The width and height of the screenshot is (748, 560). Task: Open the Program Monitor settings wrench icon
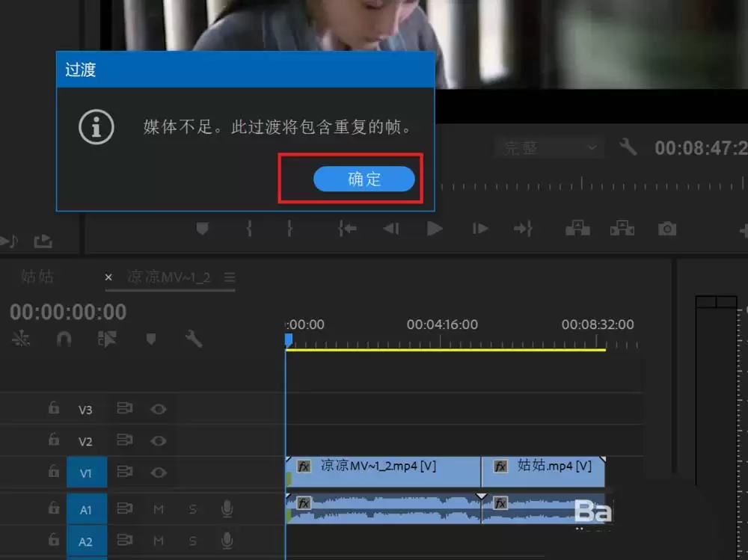[628, 147]
